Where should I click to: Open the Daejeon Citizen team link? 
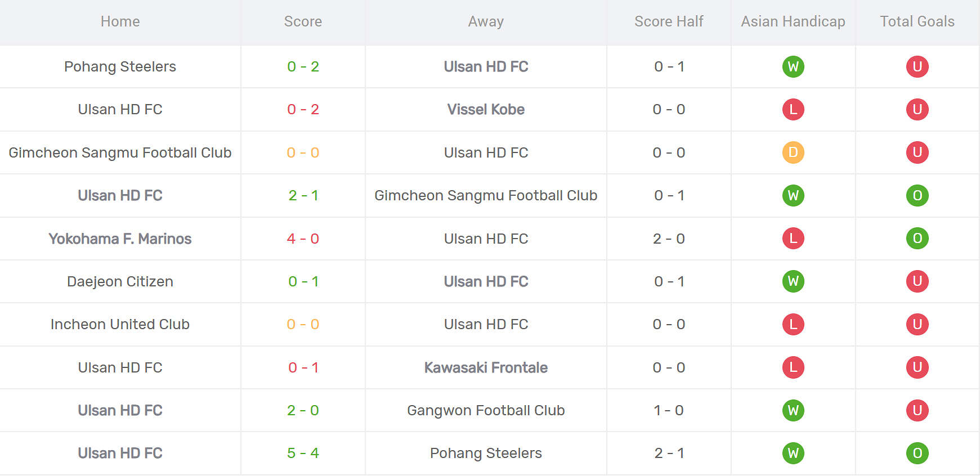[x=120, y=281]
